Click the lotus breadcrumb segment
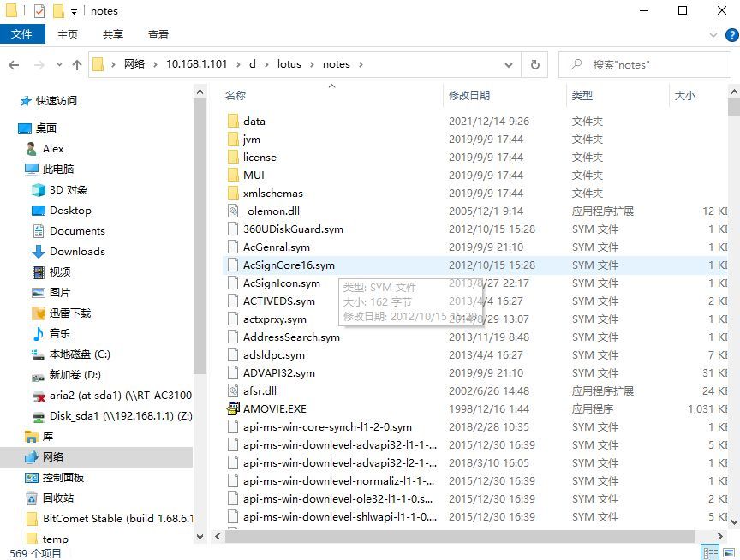The width and height of the screenshot is (740, 560). [289, 64]
